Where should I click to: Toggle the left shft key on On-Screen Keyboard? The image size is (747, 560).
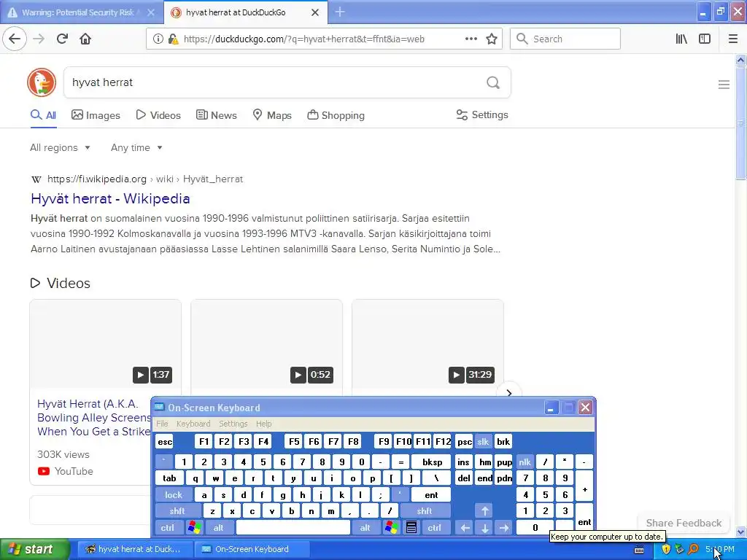(177, 511)
